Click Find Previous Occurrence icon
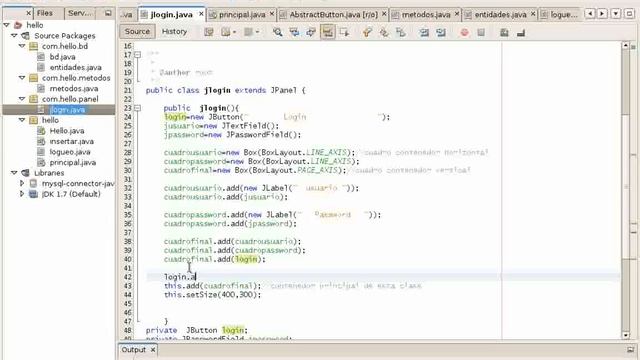640x360 pixels. coord(294,32)
